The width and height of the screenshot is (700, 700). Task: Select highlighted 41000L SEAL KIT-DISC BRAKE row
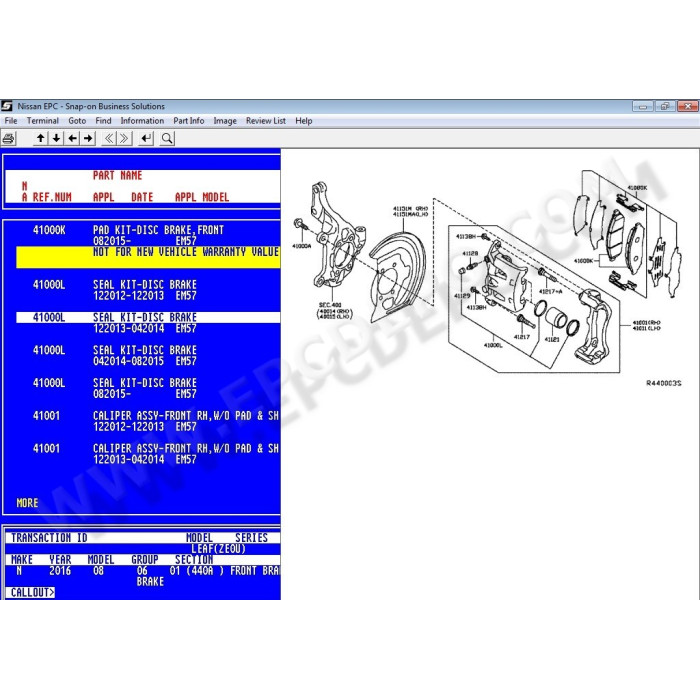[x=148, y=317]
